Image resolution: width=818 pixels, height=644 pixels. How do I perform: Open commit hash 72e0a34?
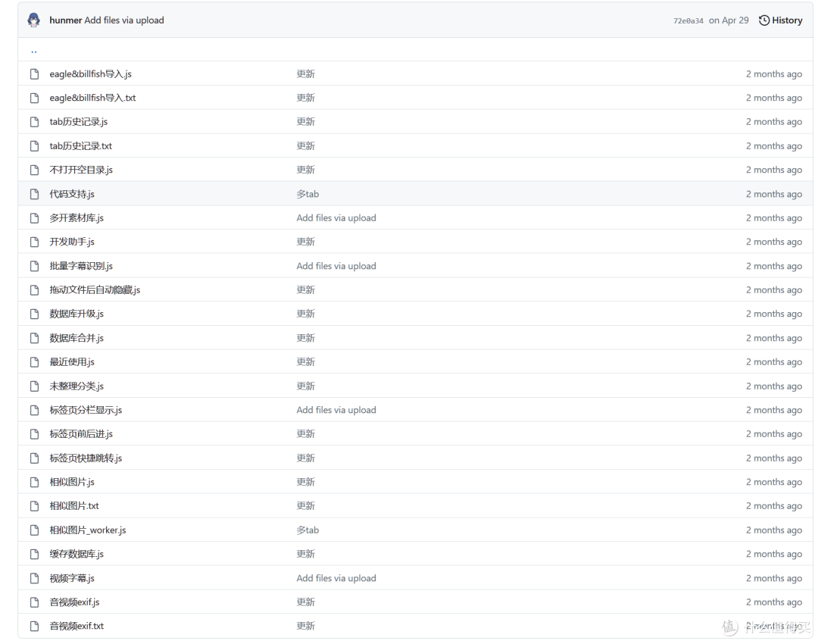click(x=688, y=21)
